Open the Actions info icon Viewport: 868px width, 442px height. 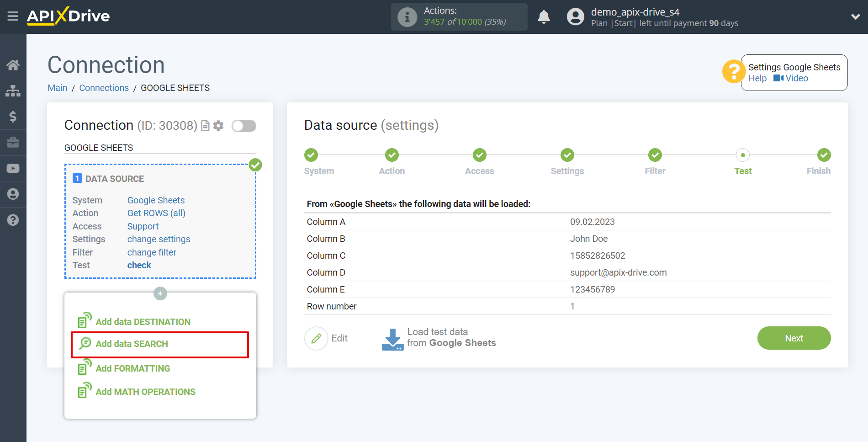pyautogui.click(x=407, y=17)
